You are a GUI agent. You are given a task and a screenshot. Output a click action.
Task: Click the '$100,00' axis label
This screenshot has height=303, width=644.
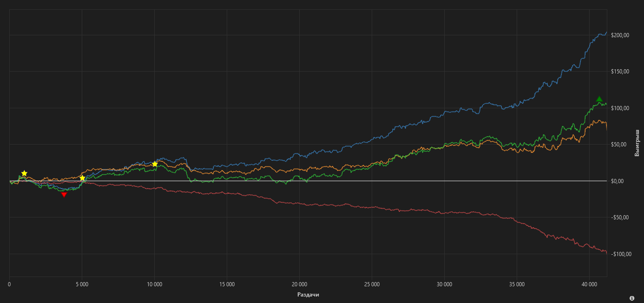(x=620, y=108)
